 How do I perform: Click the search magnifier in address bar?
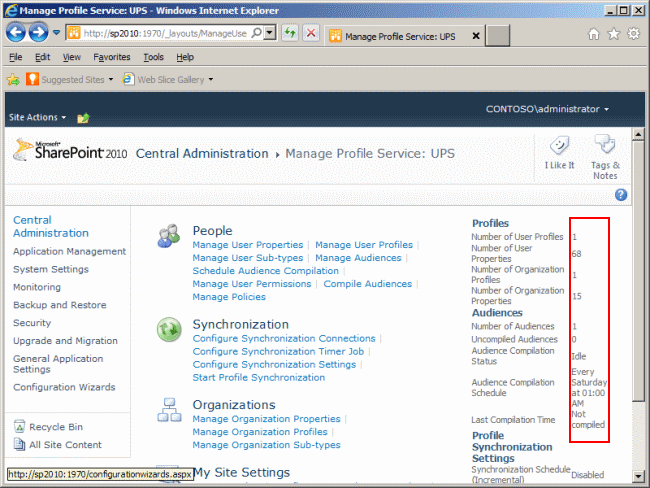(x=257, y=32)
